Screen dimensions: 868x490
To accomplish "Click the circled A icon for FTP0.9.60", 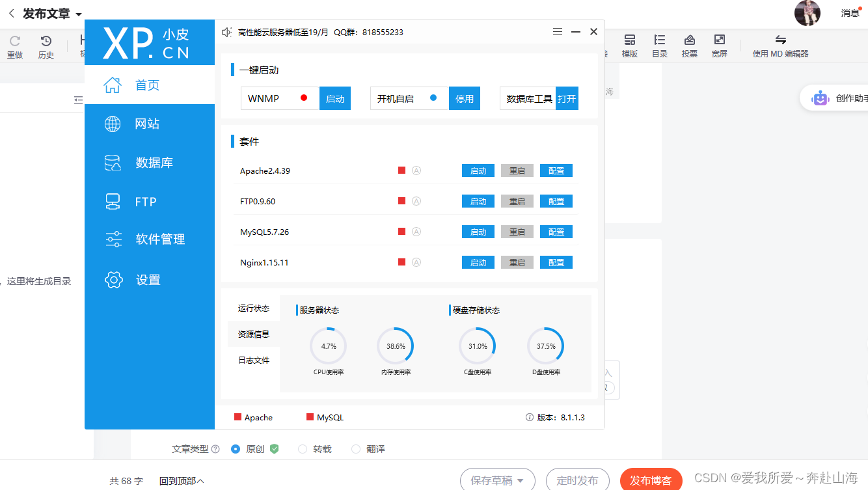I will (416, 201).
